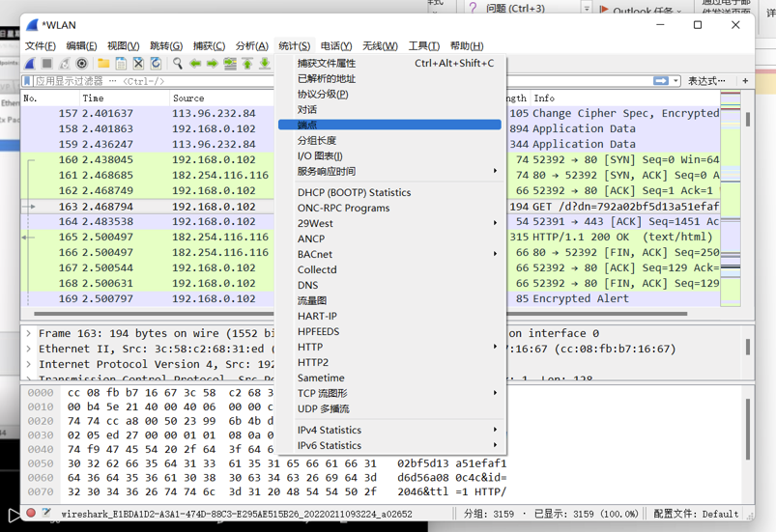
Task: Expand the Ethernet II tree row
Action: tap(29, 349)
